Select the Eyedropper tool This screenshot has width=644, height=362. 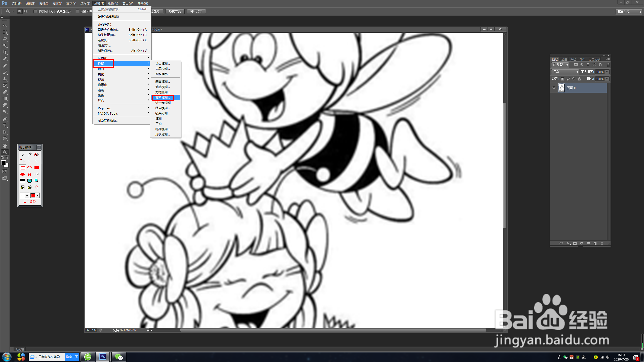5,59
